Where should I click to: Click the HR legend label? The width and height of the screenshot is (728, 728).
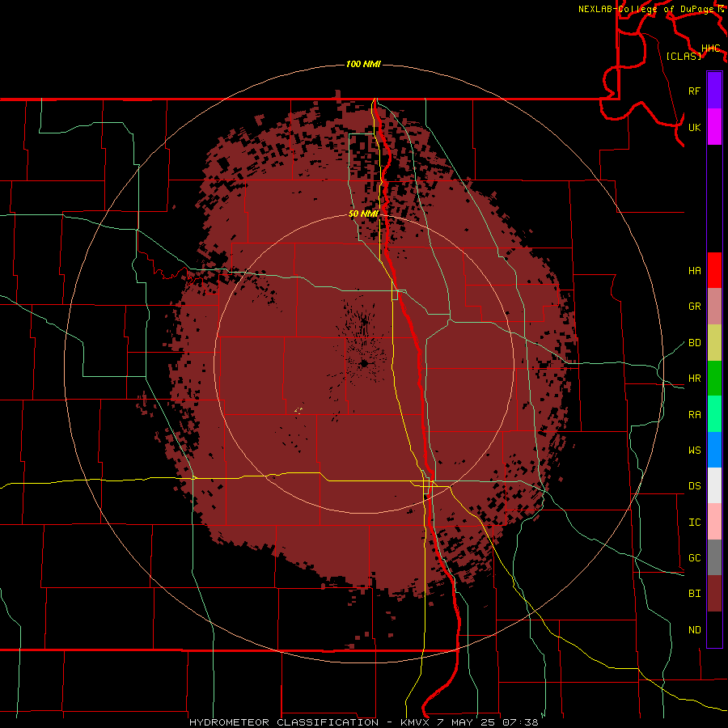[x=694, y=379]
